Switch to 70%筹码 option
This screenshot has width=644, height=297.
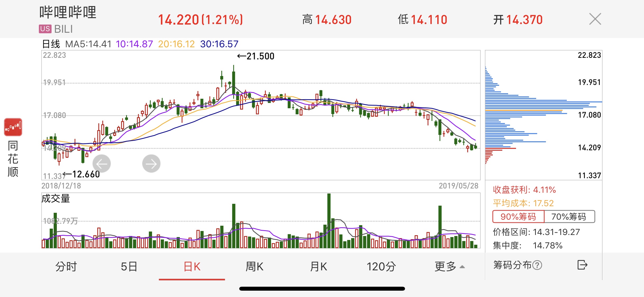[569, 217]
